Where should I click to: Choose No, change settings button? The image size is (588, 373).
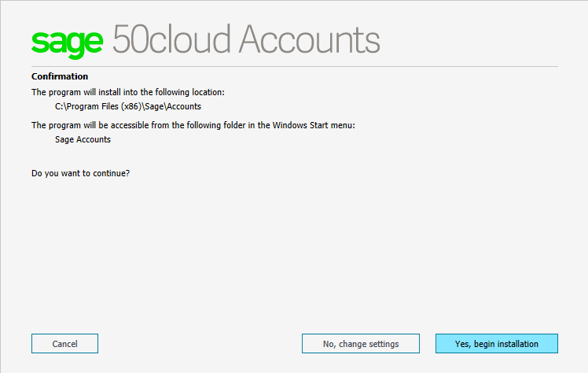(x=361, y=344)
